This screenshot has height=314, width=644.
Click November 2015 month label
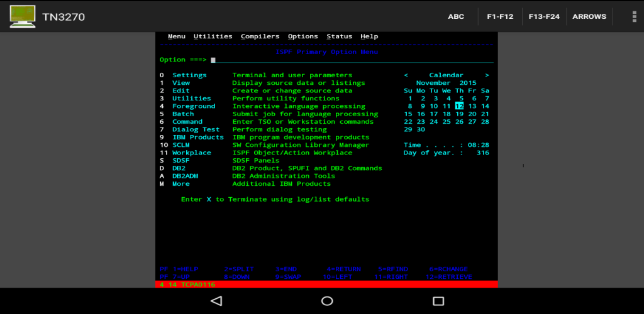(x=447, y=84)
